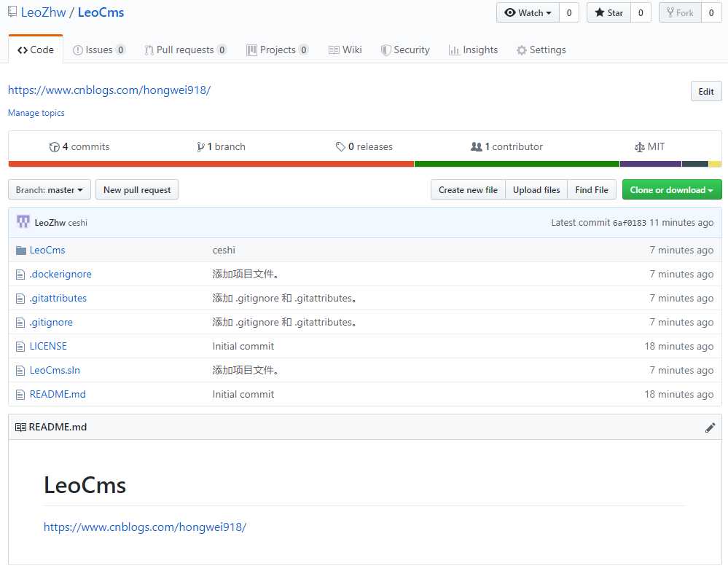Click the people icon next to contributor
This screenshot has height=571, width=728.
(477, 146)
